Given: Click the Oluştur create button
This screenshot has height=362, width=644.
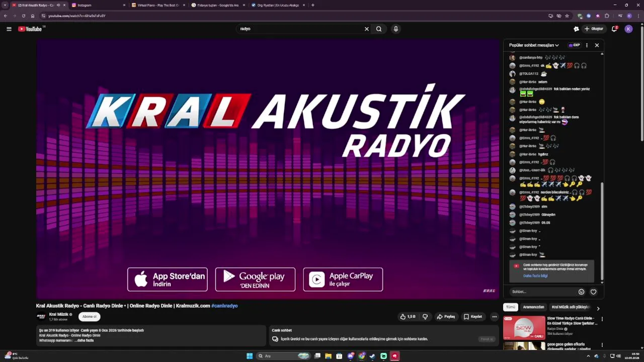Looking at the screenshot, I should pos(594,29).
